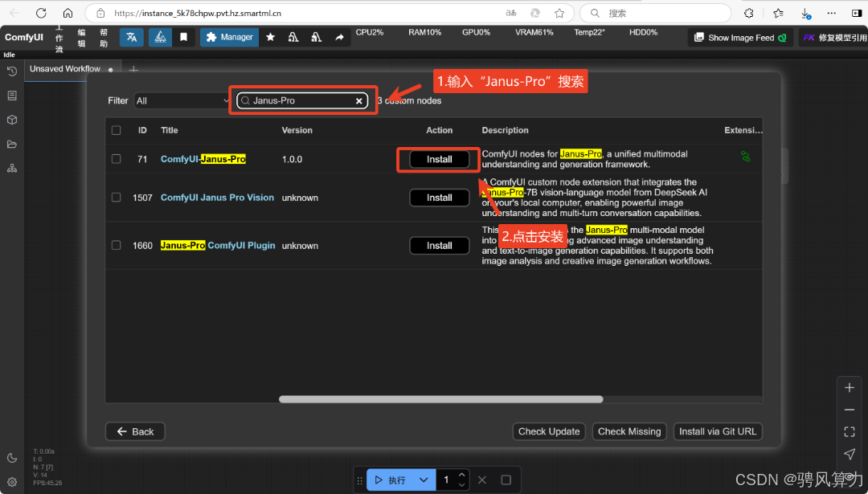Clear the Janus-Pro search text

tap(358, 100)
